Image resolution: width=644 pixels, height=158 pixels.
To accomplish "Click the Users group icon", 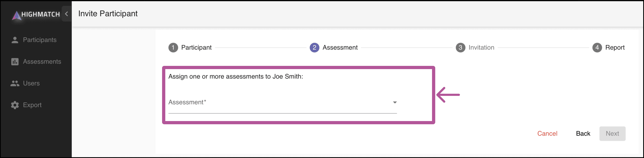I will pyautogui.click(x=15, y=83).
